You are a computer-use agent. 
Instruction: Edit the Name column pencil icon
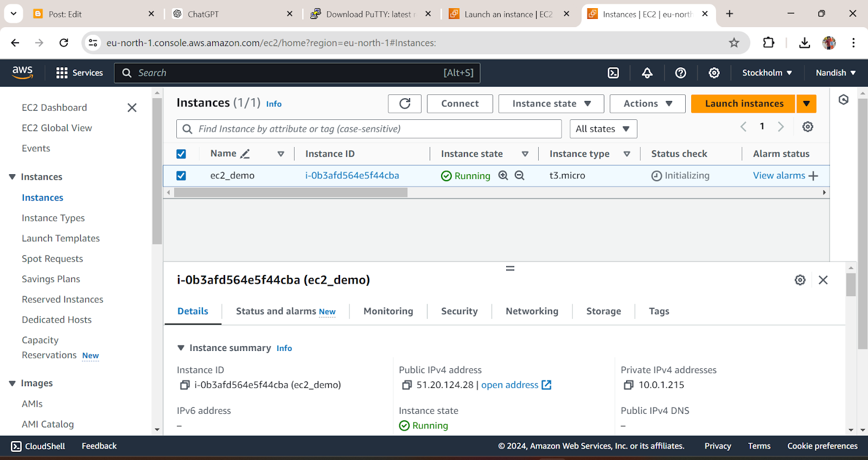click(x=245, y=154)
